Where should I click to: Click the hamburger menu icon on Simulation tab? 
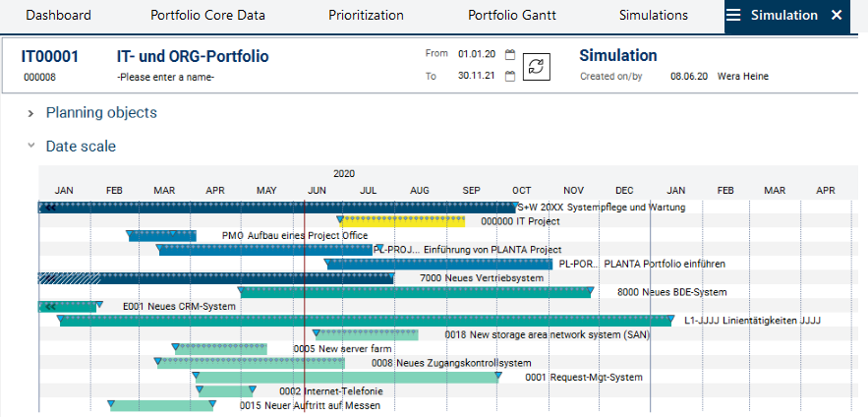tap(733, 16)
